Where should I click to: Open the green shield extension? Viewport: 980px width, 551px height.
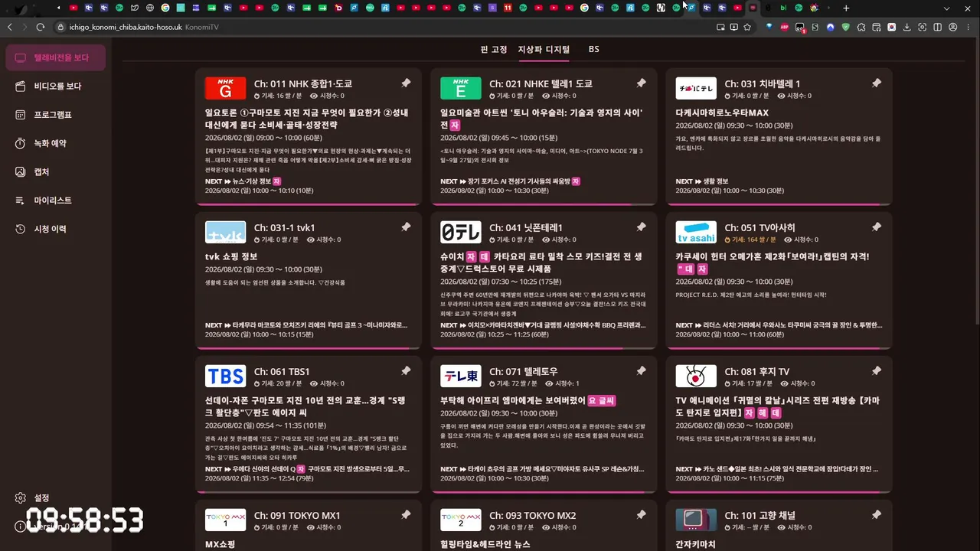tap(846, 27)
